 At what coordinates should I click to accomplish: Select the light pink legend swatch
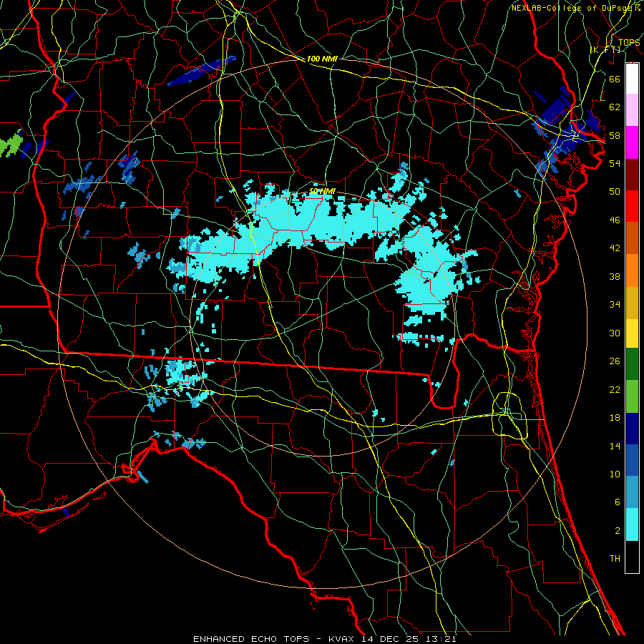tap(632, 110)
